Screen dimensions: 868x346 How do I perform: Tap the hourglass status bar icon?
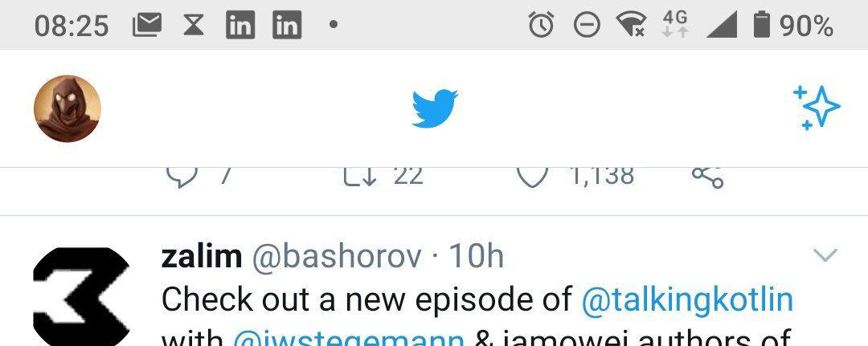coord(194,26)
